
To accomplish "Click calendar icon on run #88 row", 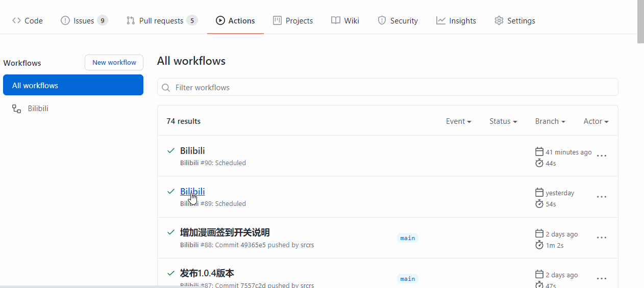I will pos(539,233).
